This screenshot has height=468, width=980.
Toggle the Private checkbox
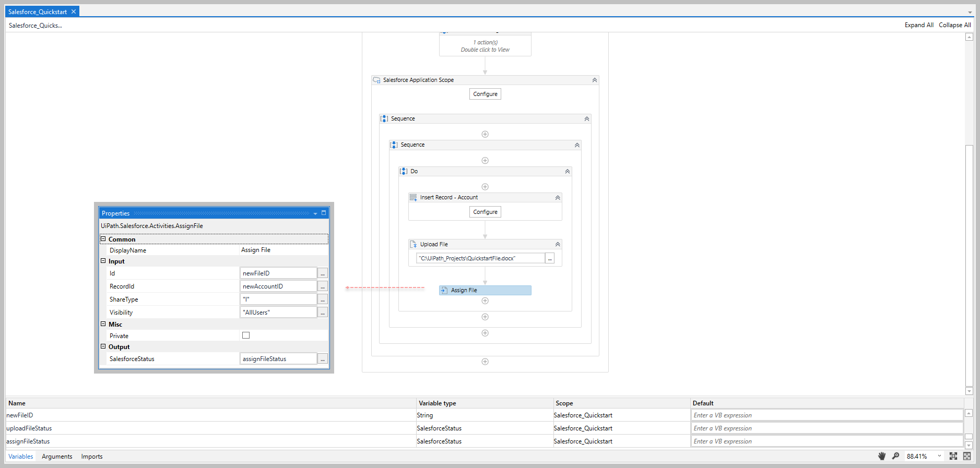coord(246,335)
